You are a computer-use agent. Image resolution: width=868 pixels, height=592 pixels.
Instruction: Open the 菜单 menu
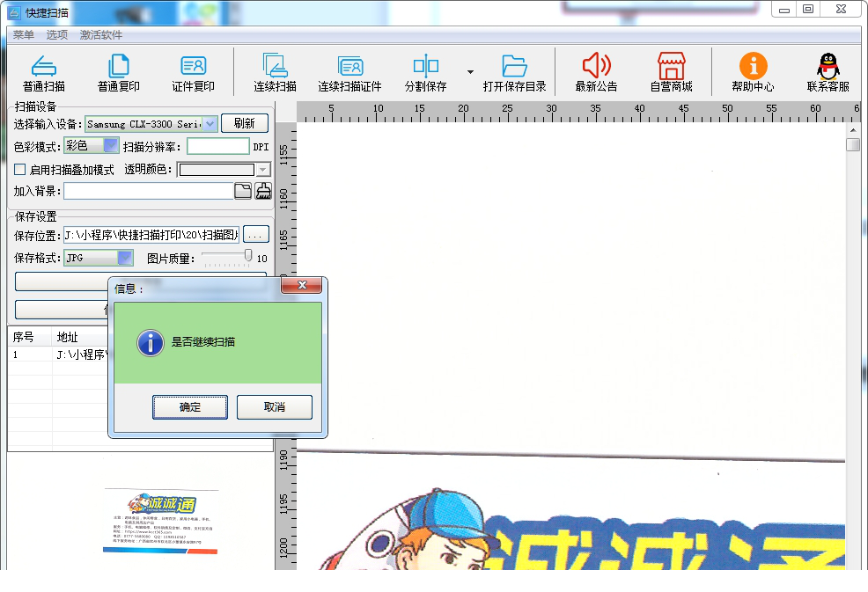click(x=23, y=35)
